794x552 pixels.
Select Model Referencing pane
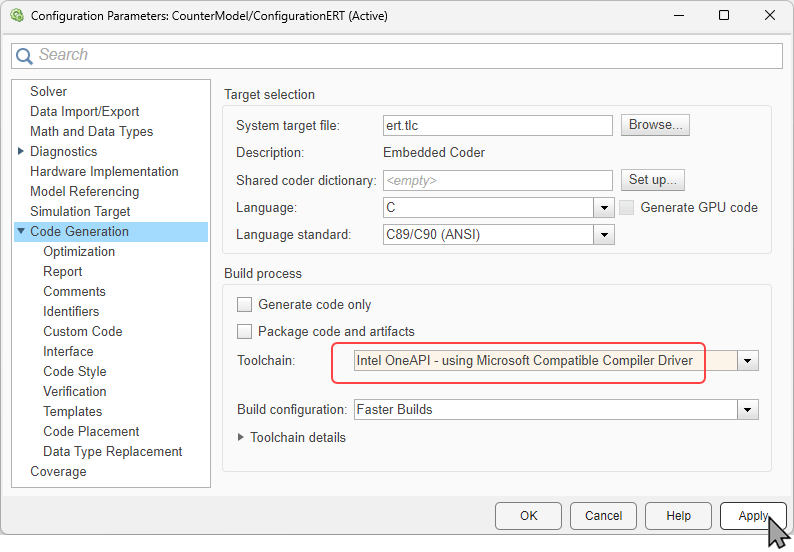pos(85,191)
